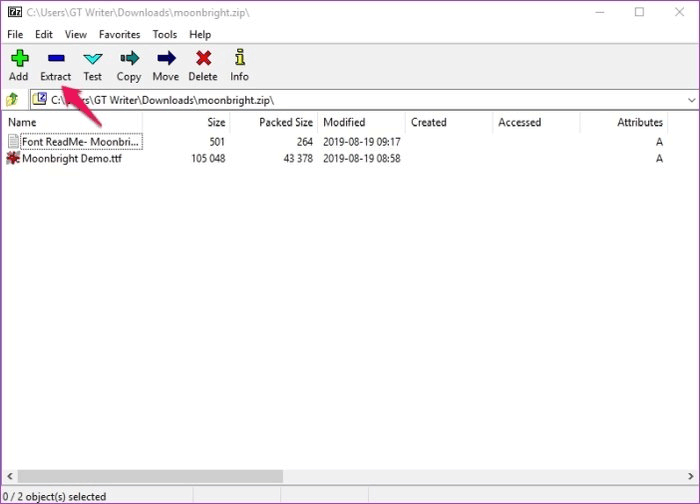Screen dimensions: 700x504
Task: Click the red Delete X icon
Action: [x=203, y=59]
